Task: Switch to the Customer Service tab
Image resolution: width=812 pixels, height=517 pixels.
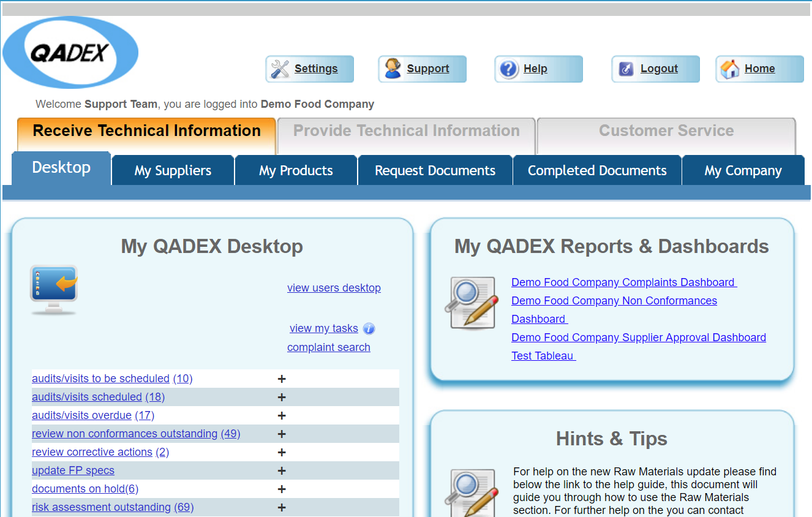Action: (666, 136)
